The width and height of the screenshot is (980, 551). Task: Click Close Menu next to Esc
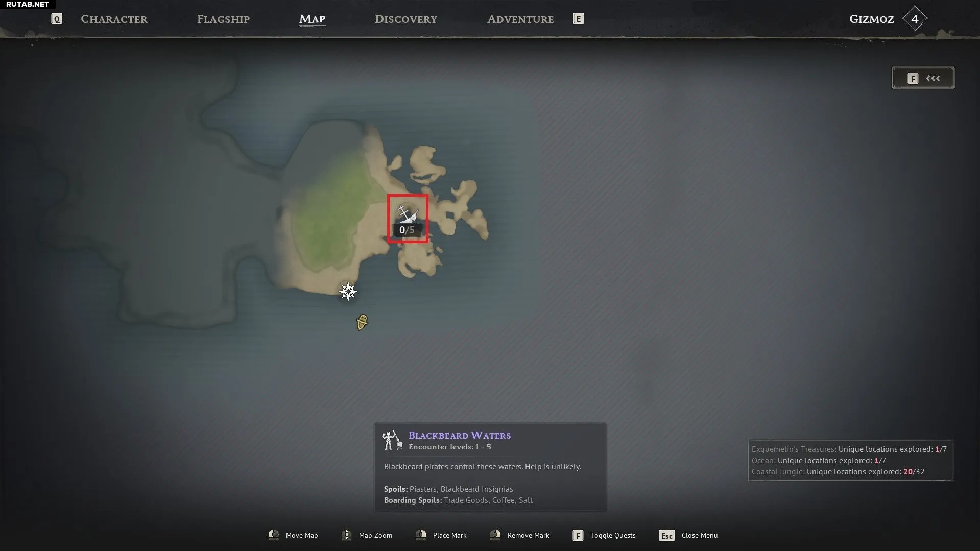click(699, 535)
